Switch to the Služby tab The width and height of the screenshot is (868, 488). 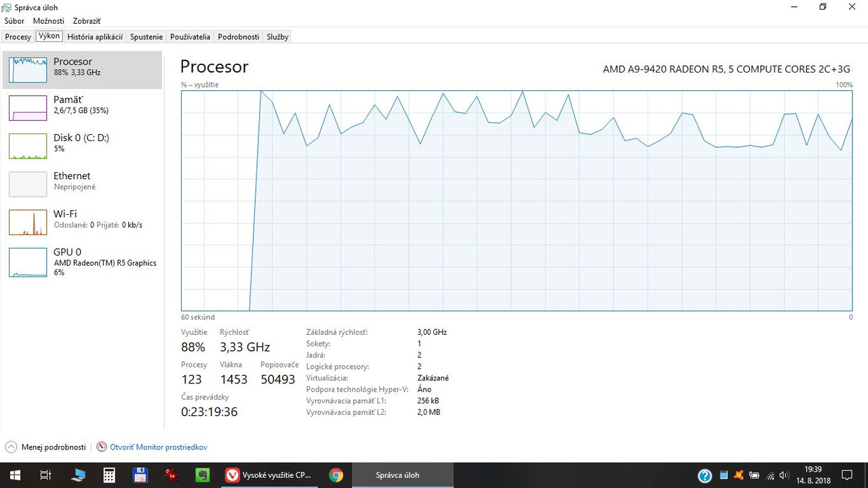[x=277, y=37]
